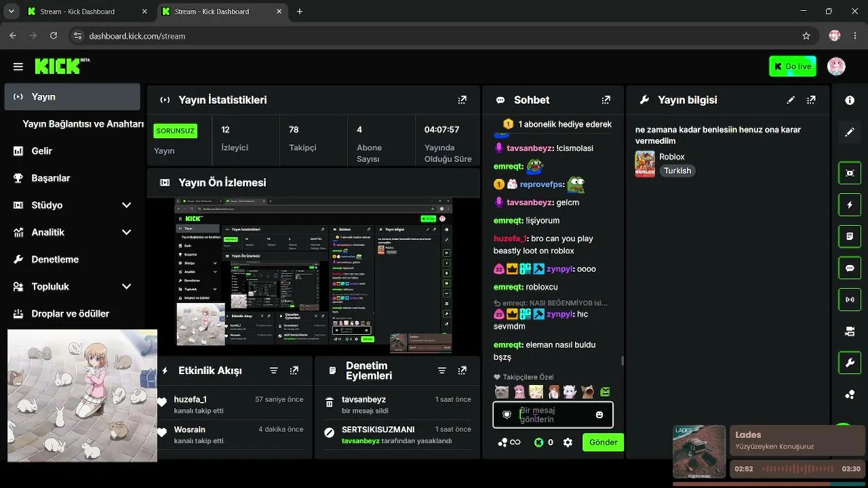868x488 pixels.
Task: Click the ban icon beside SERTSIKISUZMANI
Action: click(330, 432)
